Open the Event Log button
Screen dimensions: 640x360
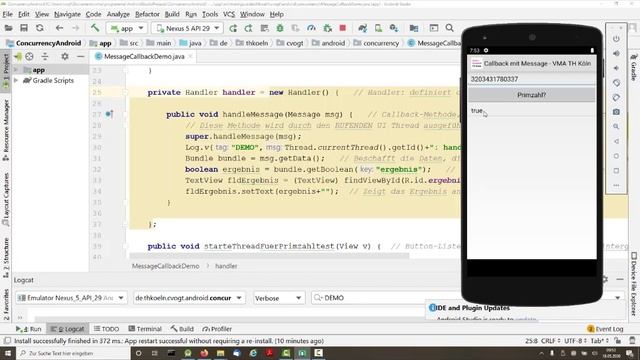(x=605, y=329)
